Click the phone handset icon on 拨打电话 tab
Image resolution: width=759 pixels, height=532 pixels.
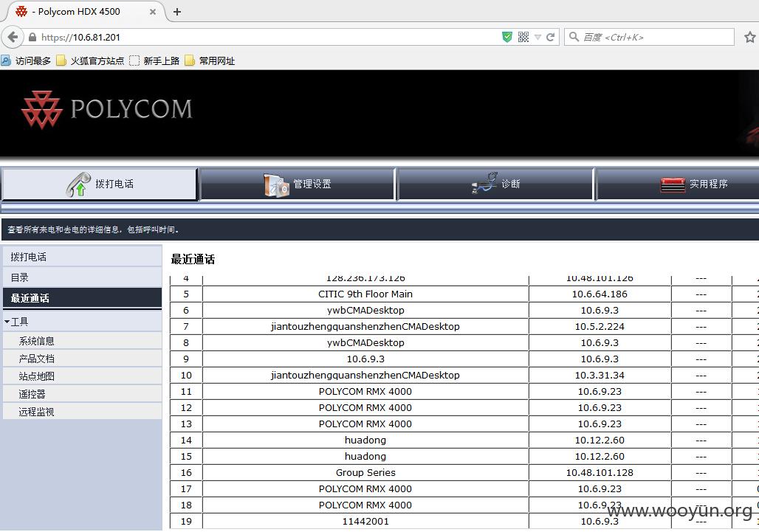coord(78,184)
